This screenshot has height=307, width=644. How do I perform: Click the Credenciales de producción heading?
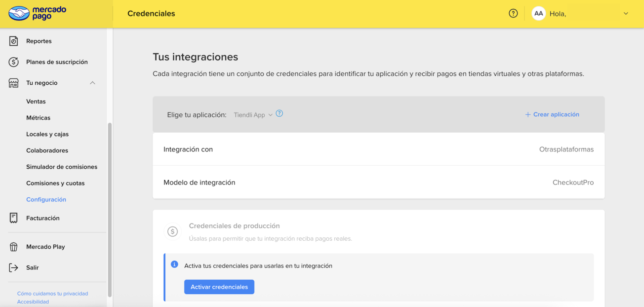(x=234, y=226)
